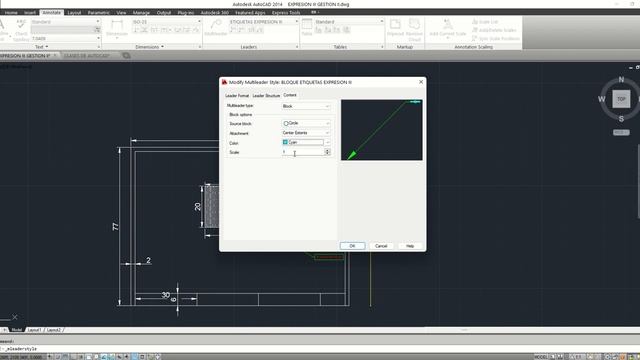Click the Scale spinner arrows

(x=327, y=152)
